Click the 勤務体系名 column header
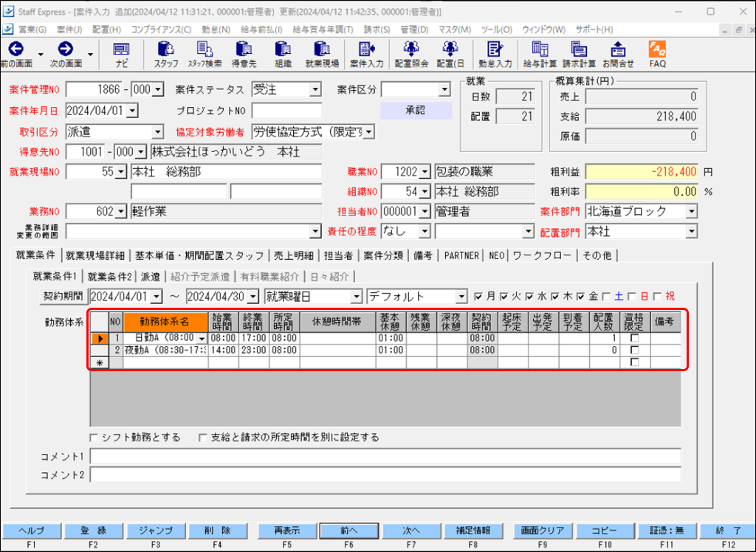The height and width of the screenshot is (552, 756). point(165,322)
